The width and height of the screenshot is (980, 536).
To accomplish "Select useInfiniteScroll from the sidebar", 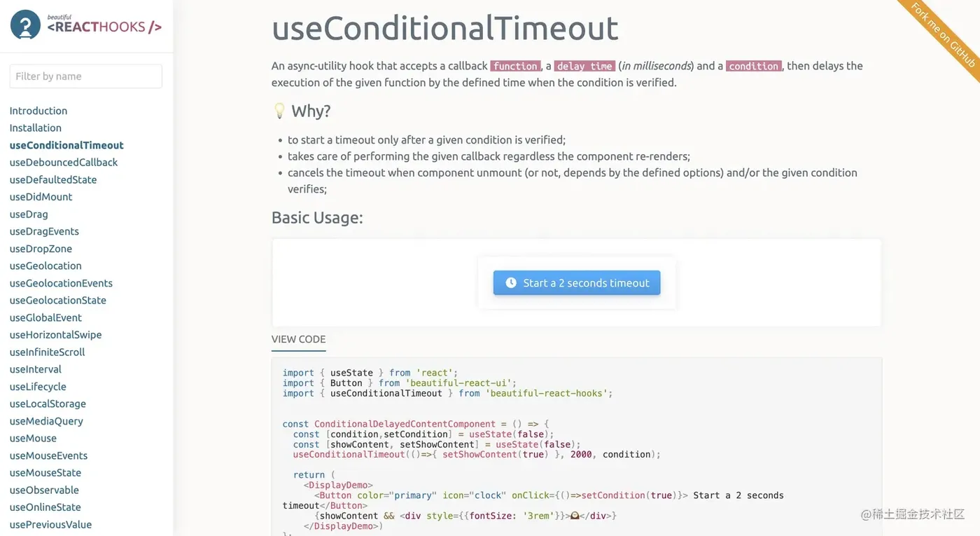I will (47, 352).
